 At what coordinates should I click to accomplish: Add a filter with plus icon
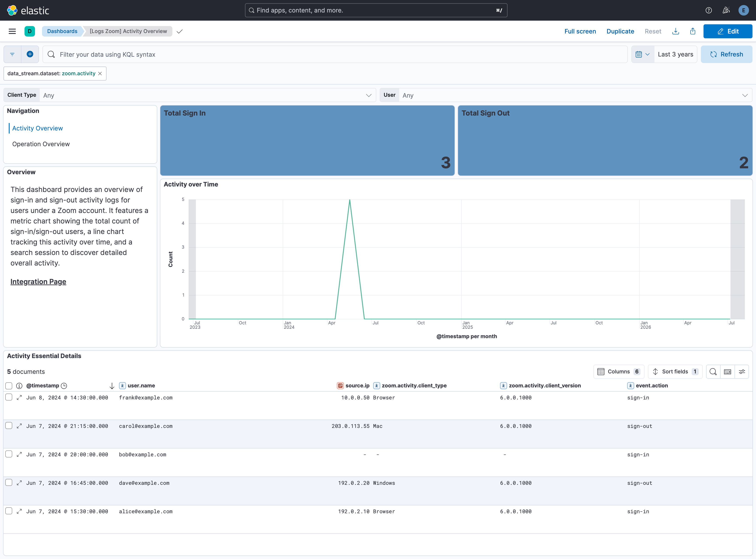point(30,54)
